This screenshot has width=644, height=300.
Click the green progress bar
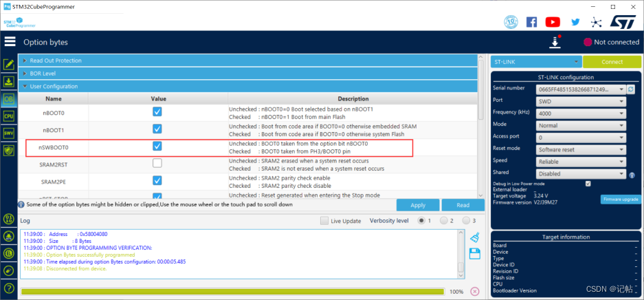(x=232, y=292)
